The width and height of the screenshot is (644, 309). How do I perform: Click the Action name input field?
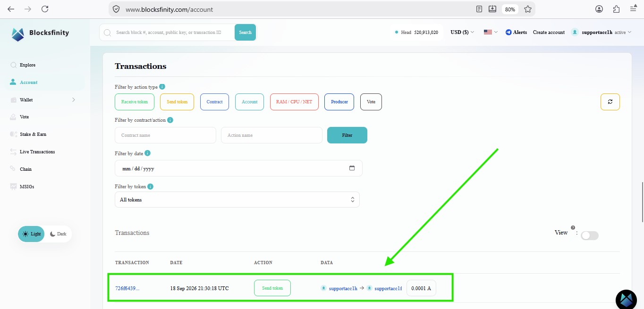(x=271, y=135)
